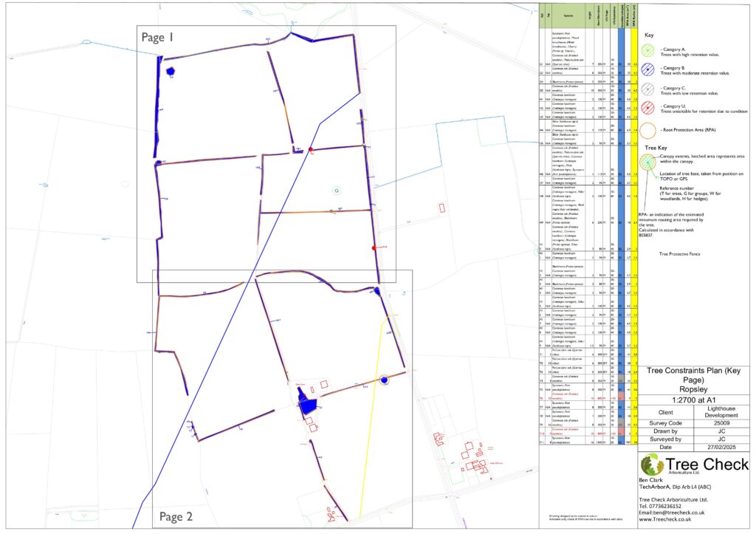This screenshot has width=756, height=534.
Task: Click the "Page 2" label
Action: click(176, 516)
